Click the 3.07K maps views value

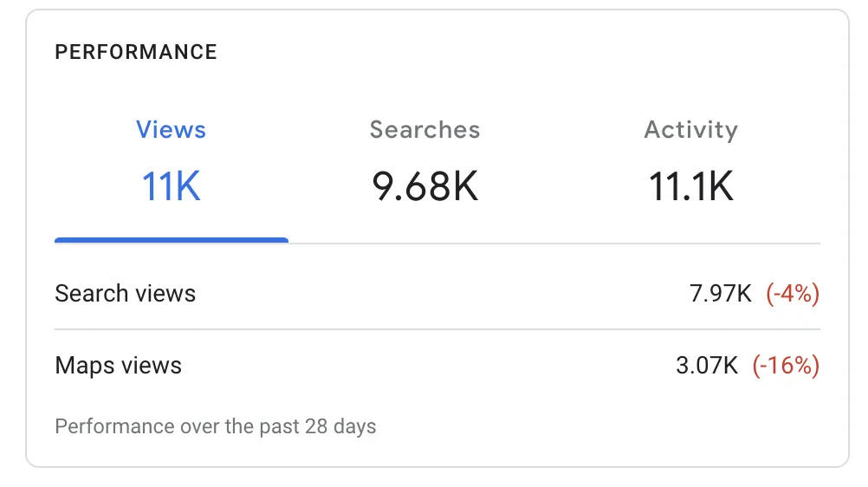point(707,365)
